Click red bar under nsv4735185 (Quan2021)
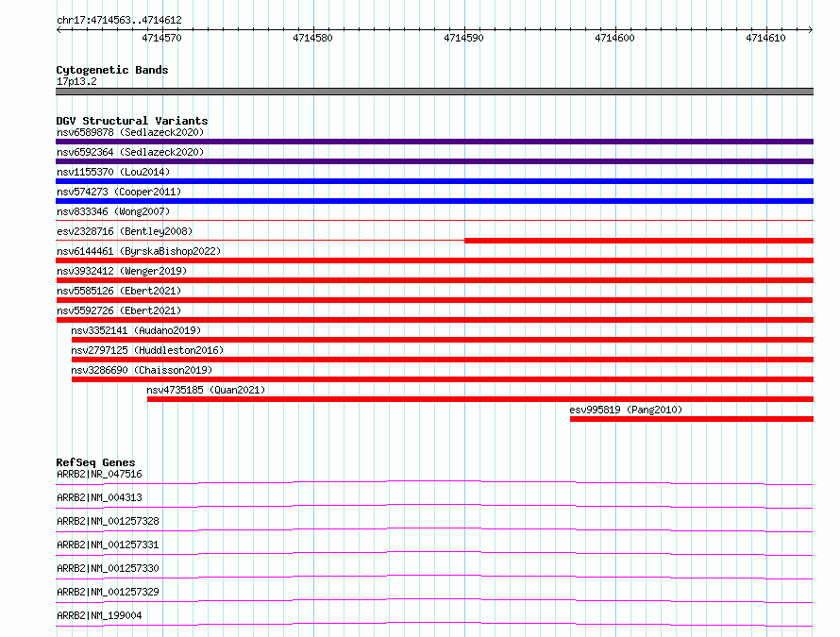 click(x=480, y=399)
